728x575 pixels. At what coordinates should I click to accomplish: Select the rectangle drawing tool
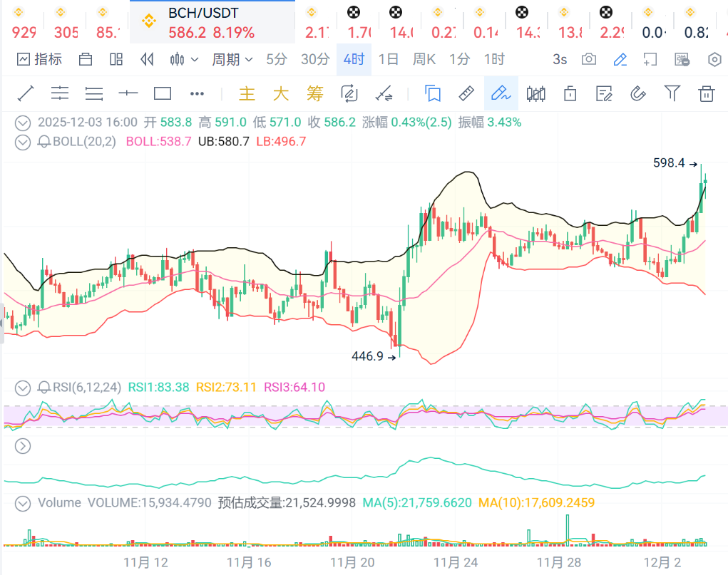click(163, 93)
